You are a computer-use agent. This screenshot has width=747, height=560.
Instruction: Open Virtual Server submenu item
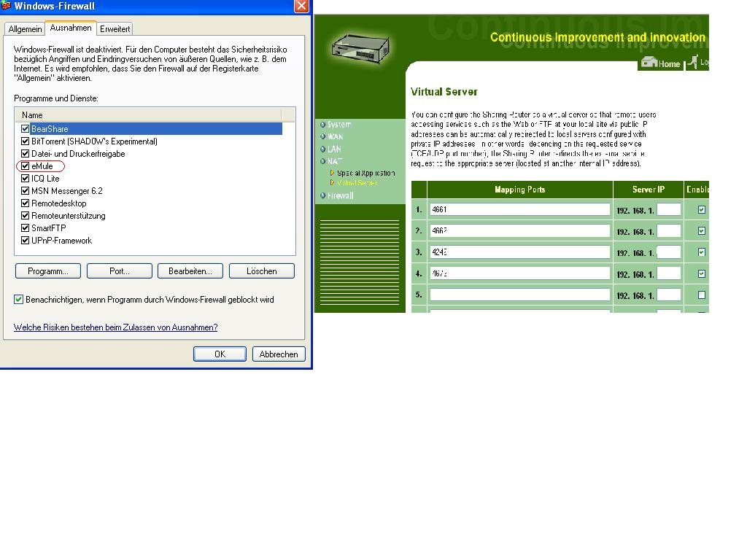[x=357, y=182]
